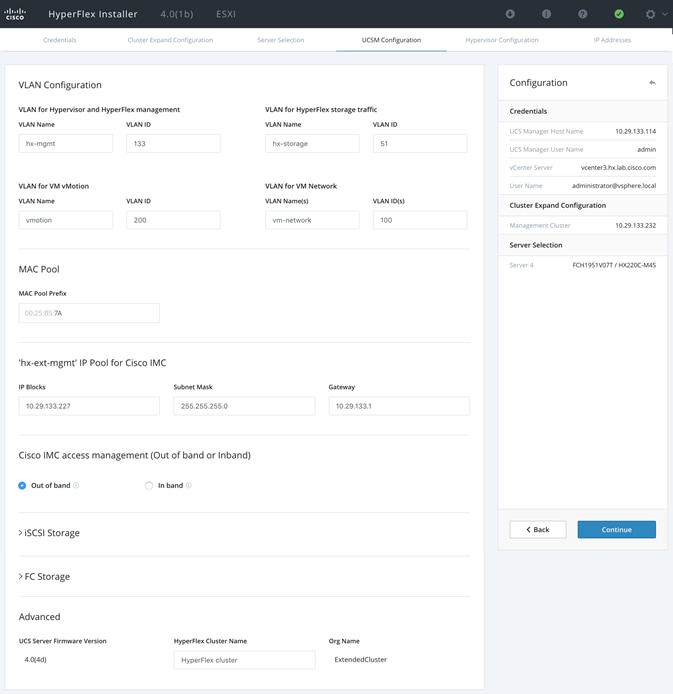Screen dimensions: 673x694
Task: Click the green status check icon
Action: 619,14
